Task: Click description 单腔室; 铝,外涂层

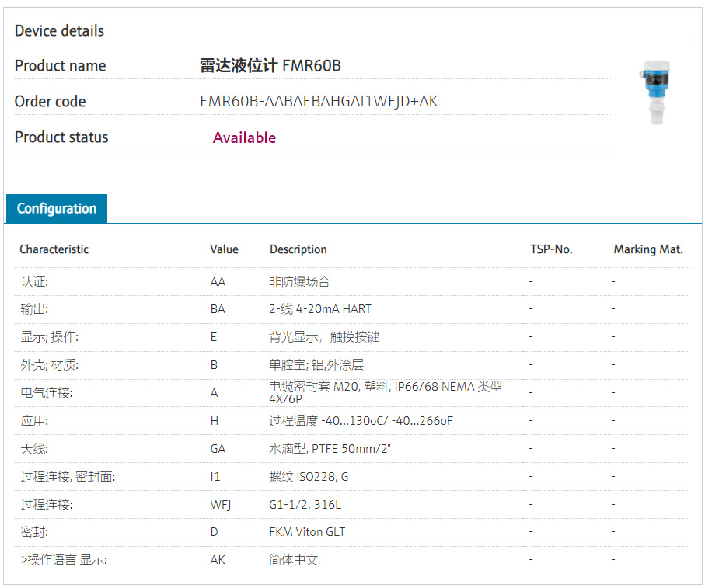Action: (316, 365)
